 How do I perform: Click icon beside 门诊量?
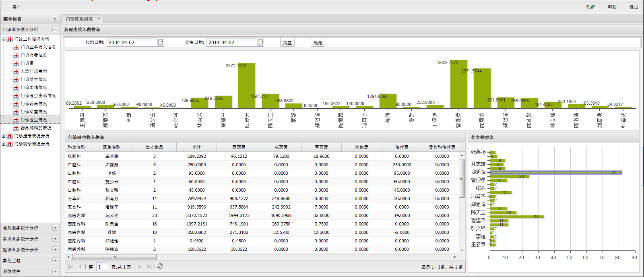pyautogui.click(x=16, y=63)
